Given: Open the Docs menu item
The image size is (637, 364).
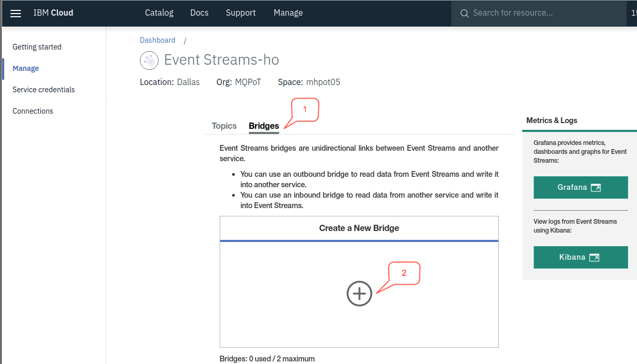Looking at the screenshot, I should (199, 13).
